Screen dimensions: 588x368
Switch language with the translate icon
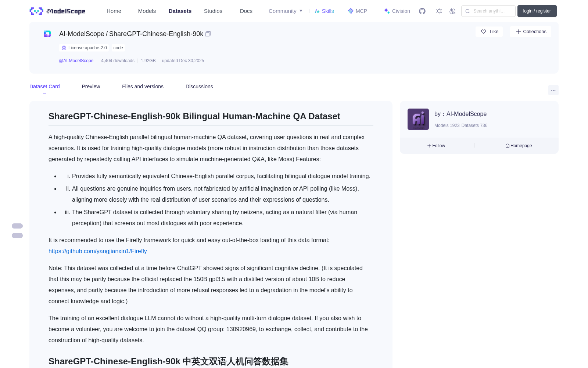[453, 11]
